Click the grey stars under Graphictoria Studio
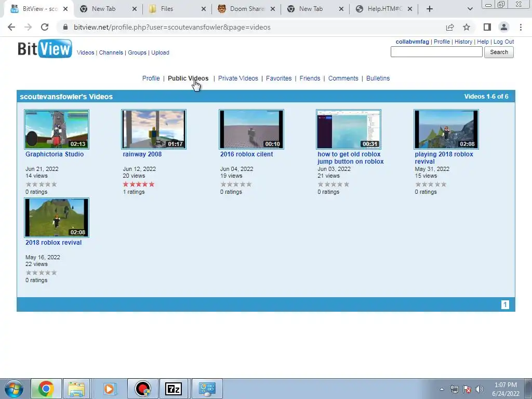This screenshot has height=399, width=532. (42, 184)
